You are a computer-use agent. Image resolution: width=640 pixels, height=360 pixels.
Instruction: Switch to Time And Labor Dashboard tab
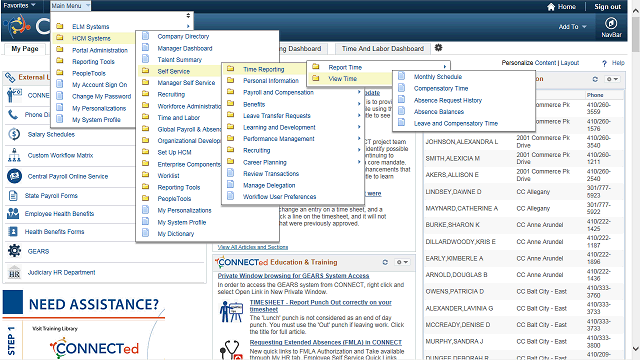[x=382, y=49]
